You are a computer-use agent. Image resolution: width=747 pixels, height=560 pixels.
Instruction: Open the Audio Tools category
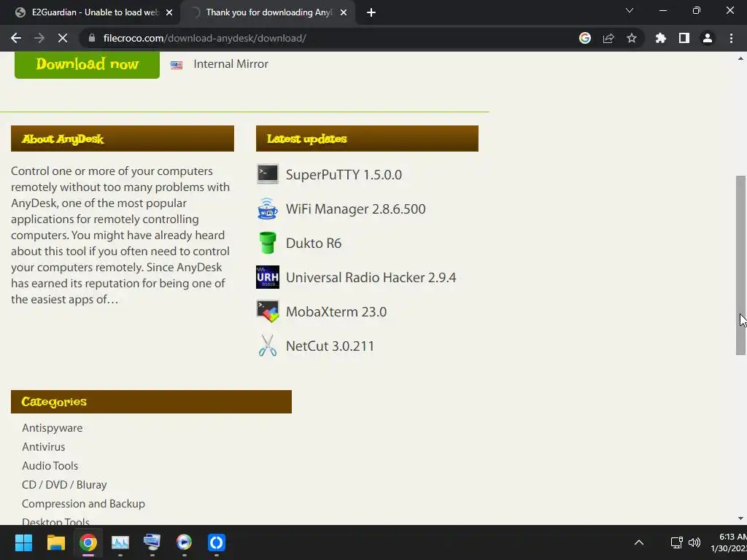[x=50, y=466]
